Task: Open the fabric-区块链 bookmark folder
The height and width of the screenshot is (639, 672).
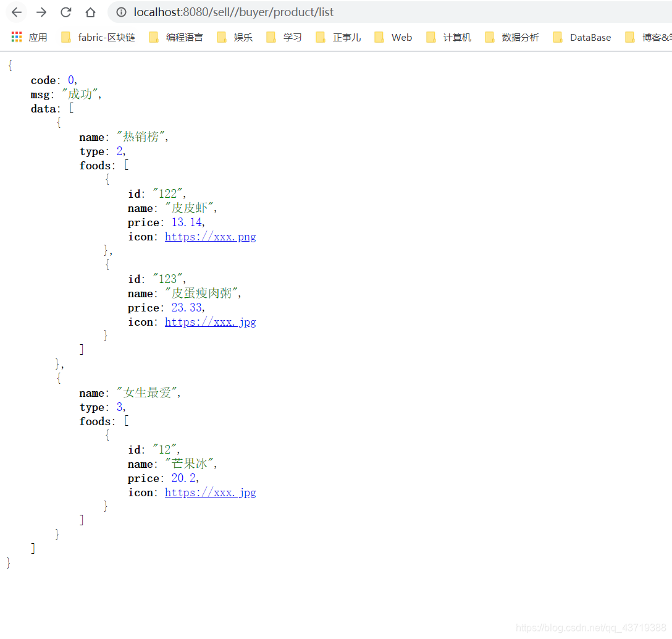Action: 99,37
